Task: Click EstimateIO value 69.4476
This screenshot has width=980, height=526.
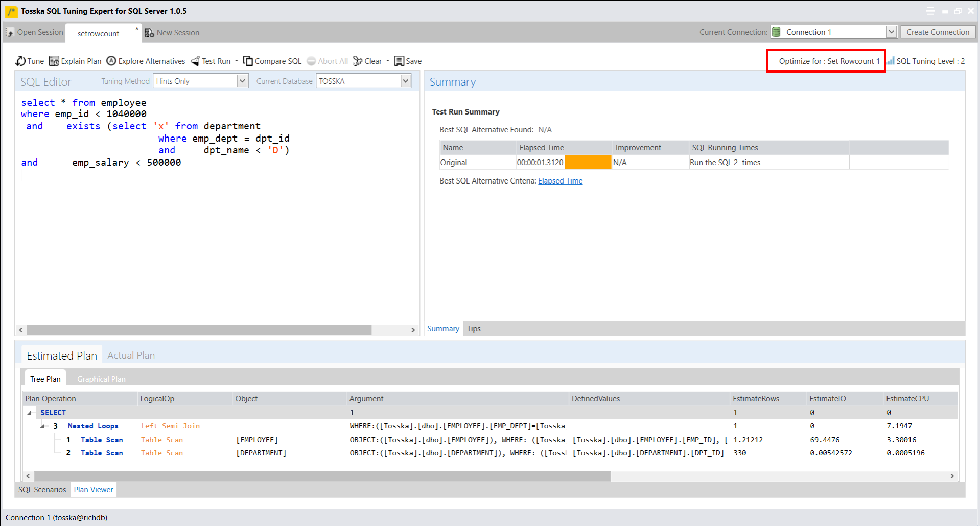Action: coord(825,440)
